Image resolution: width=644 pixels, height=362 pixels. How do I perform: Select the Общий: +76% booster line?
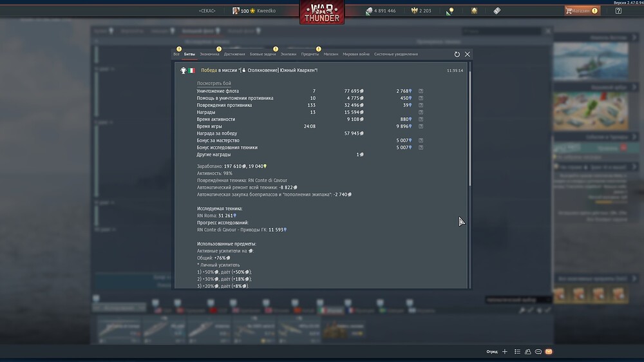[214, 258]
